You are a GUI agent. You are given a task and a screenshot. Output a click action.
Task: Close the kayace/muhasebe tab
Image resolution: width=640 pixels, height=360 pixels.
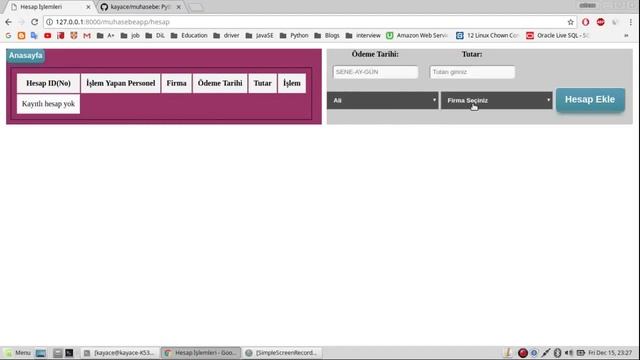point(178,7)
